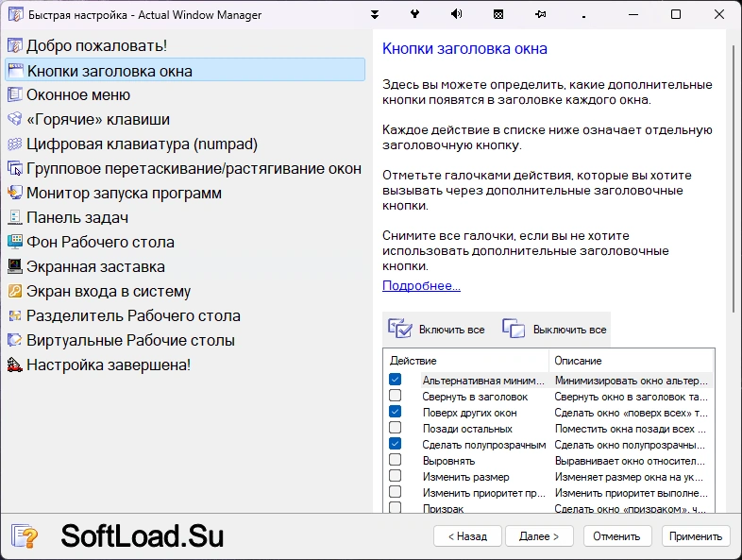
Task: Click the 'Фон Рабочего стола' icon
Action: (15, 242)
